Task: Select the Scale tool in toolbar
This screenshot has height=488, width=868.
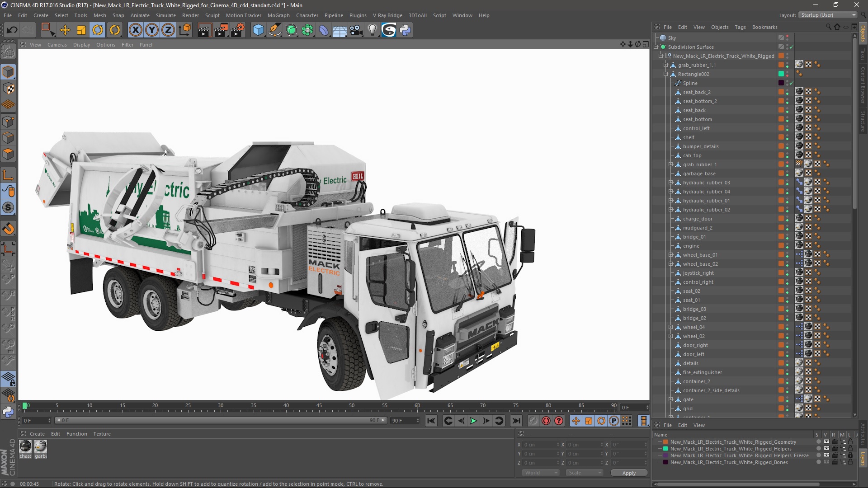Action: coord(81,30)
